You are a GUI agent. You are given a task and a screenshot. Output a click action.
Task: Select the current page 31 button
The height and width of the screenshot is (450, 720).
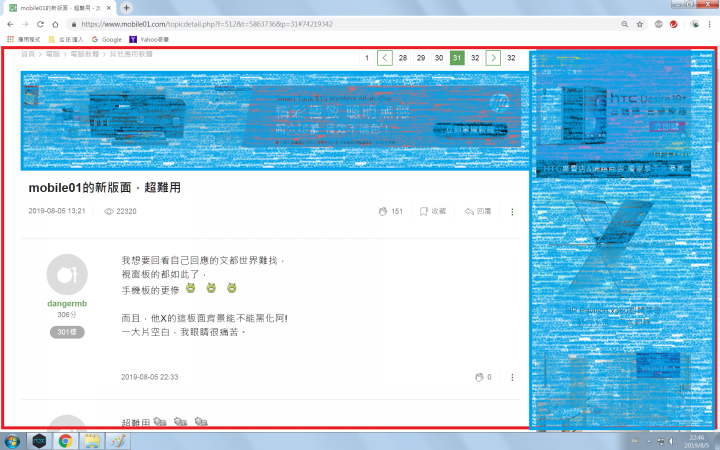[x=457, y=58]
